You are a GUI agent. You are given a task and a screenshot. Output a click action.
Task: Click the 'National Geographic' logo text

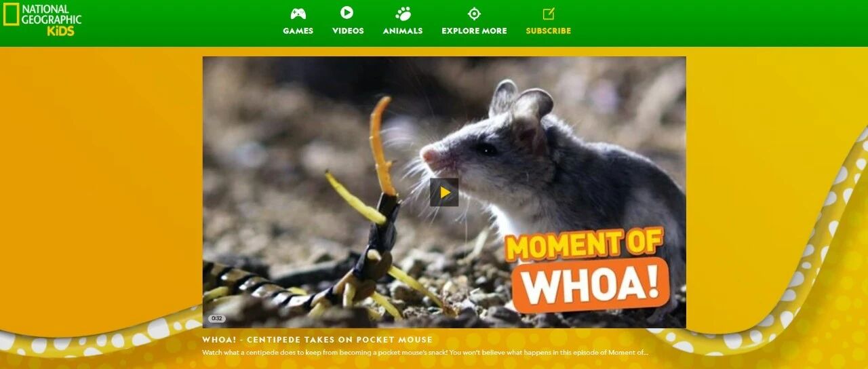[51, 14]
